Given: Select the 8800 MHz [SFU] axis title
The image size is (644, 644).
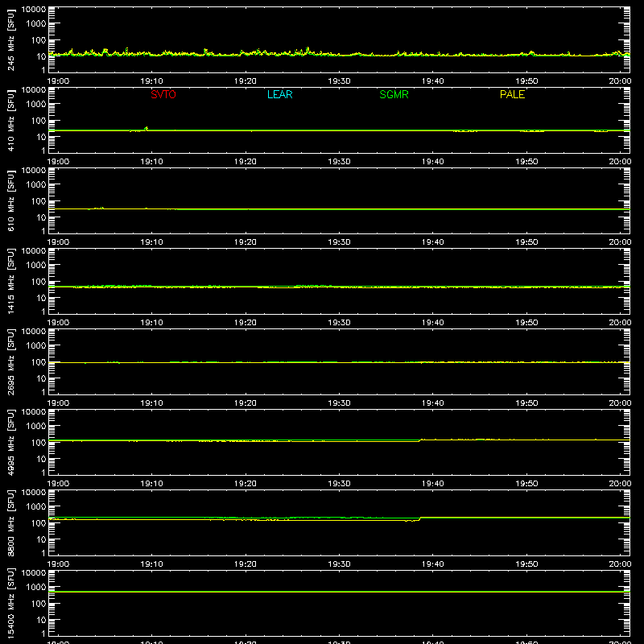Looking at the screenshot, I should pyautogui.click(x=11, y=522).
